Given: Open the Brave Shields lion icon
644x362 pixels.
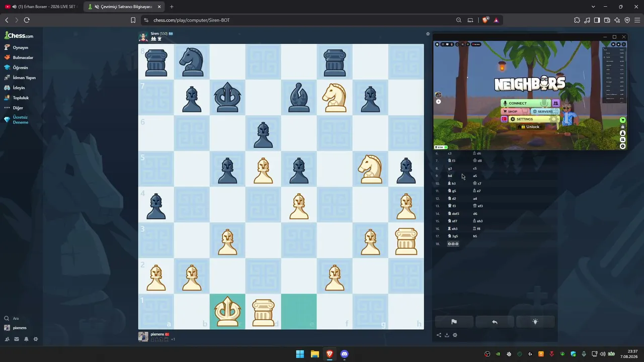Looking at the screenshot, I should click(x=485, y=20).
